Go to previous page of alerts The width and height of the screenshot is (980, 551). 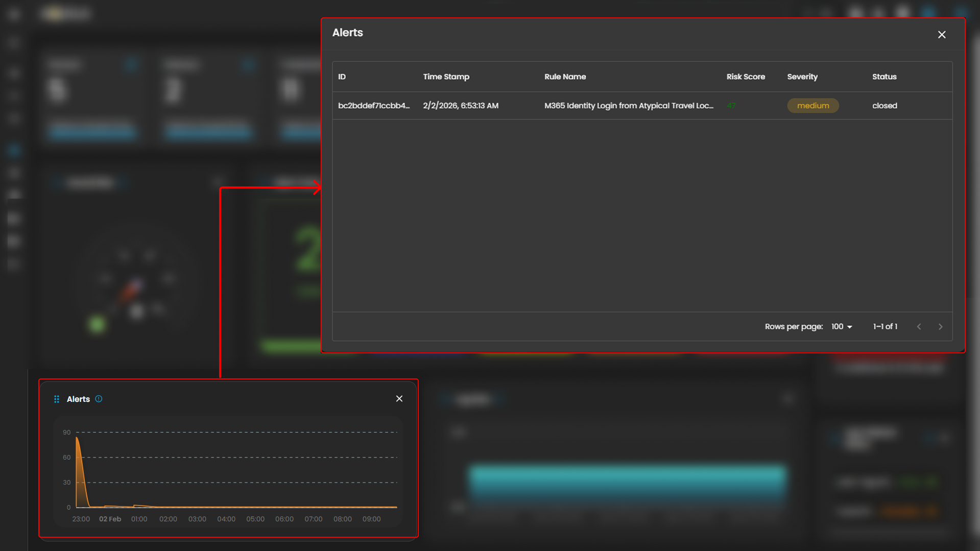click(x=919, y=327)
